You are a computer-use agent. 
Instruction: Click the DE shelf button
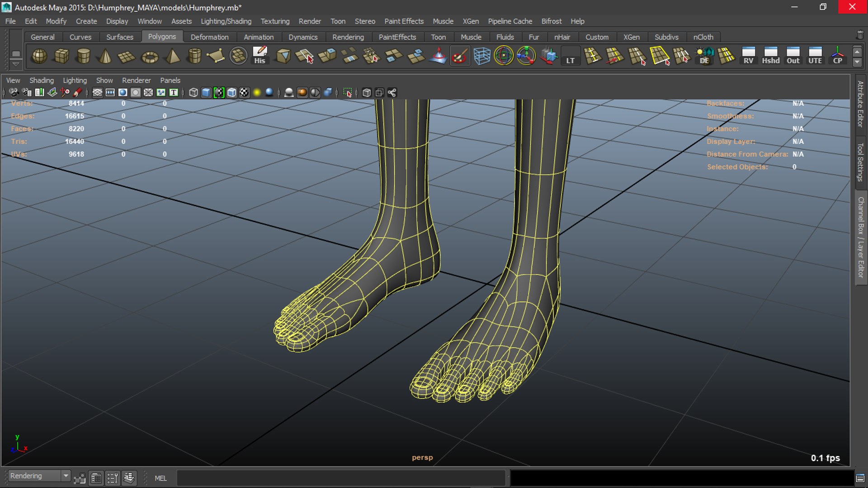point(704,56)
